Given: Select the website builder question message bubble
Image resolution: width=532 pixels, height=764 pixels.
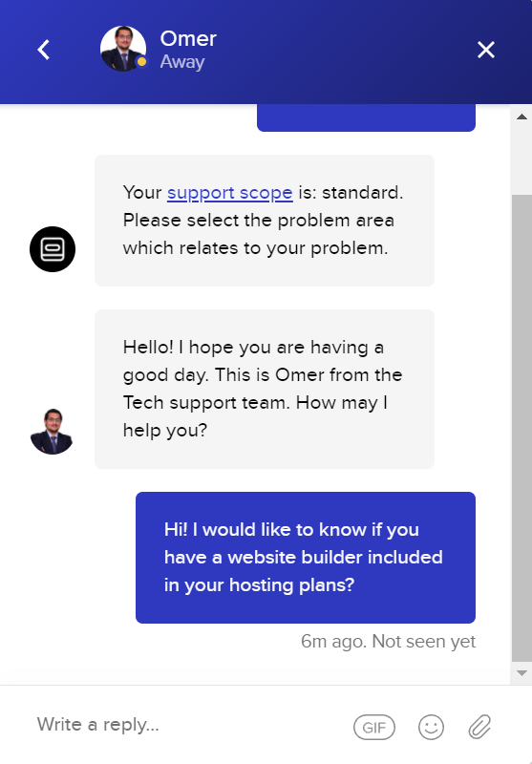Looking at the screenshot, I should point(306,558).
